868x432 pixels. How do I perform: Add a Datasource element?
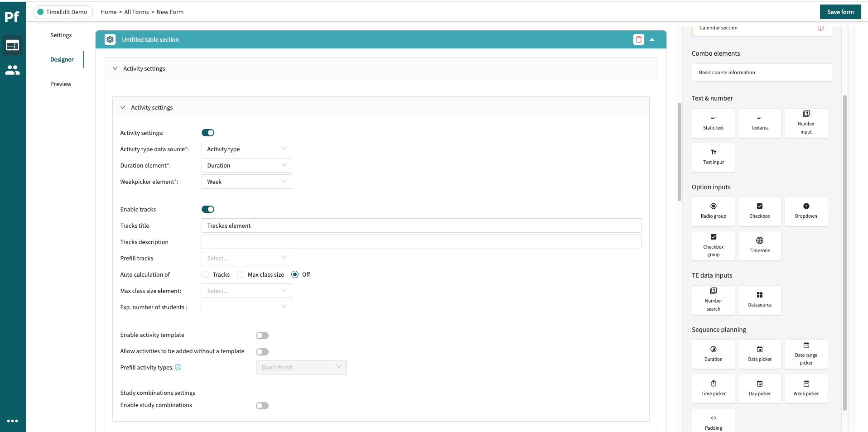pyautogui.click(x=760, y=300)
